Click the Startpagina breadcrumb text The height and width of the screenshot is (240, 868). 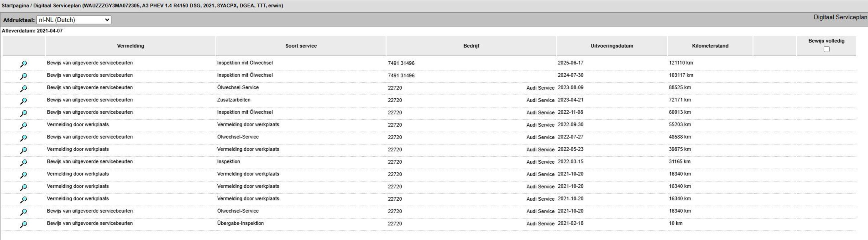point(15,6)
